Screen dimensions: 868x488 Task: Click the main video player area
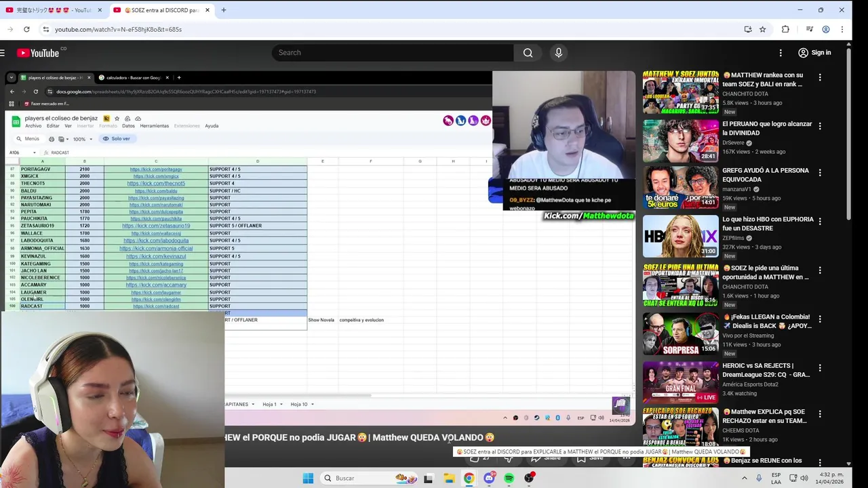[319, 247]
